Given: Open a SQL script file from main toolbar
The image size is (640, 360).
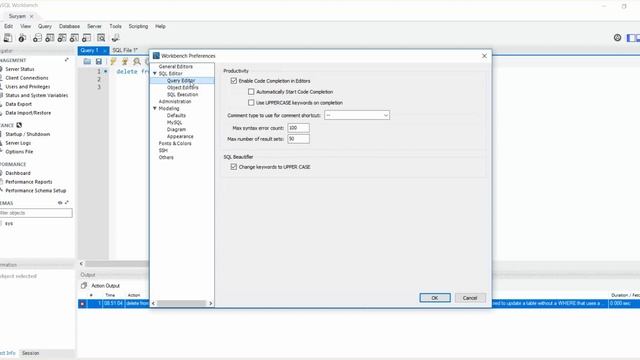Looking at the screenshot, I should tap(8, 38).
